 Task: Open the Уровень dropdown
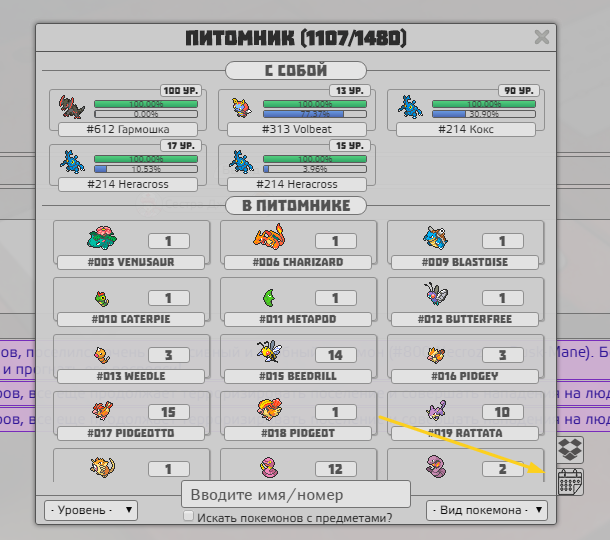91,510
